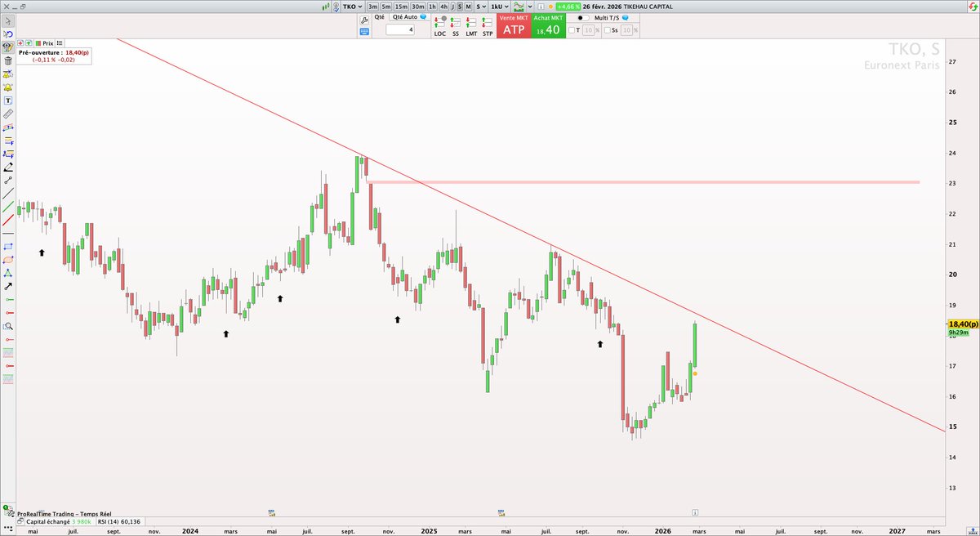Click the red Vente MKT ATP sell button

(x=514, y=26)
